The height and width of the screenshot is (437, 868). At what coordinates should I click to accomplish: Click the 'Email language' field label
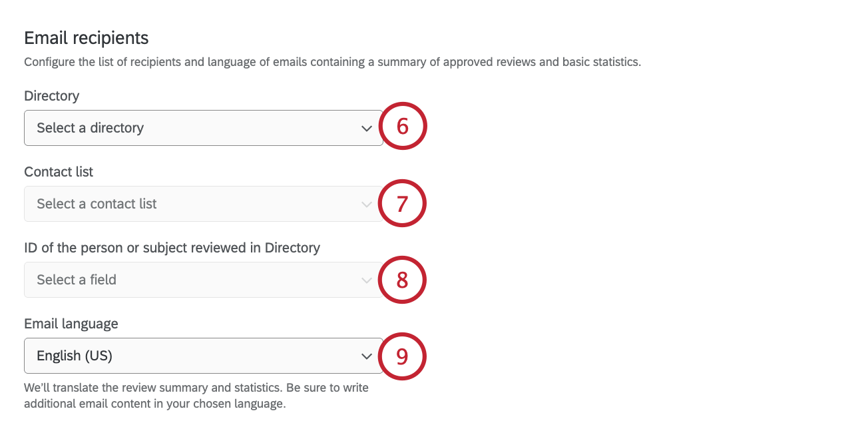pos(71,324)
